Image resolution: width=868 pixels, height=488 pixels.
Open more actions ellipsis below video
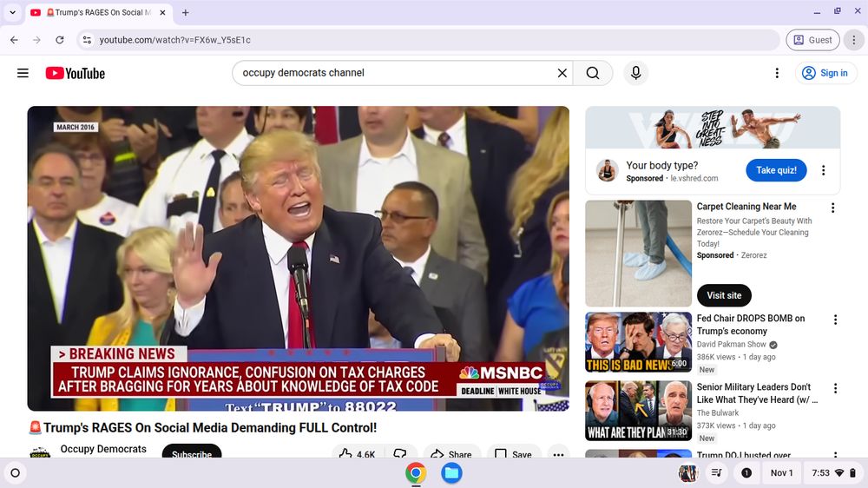pyautogui.click(x=558, y=452)
